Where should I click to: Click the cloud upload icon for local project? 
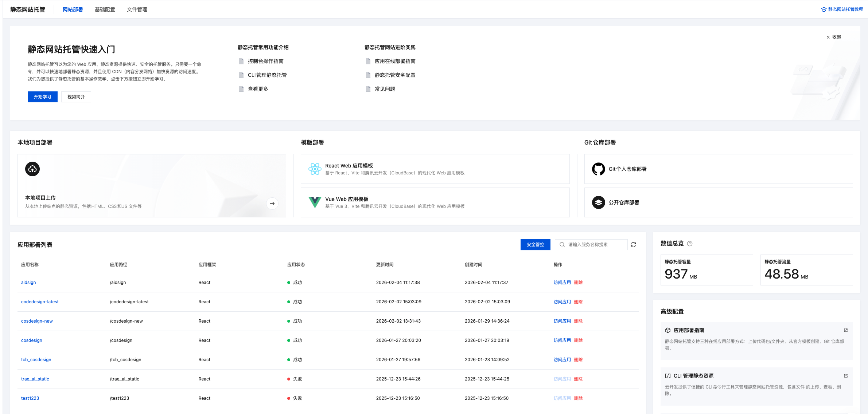point(32,169)
